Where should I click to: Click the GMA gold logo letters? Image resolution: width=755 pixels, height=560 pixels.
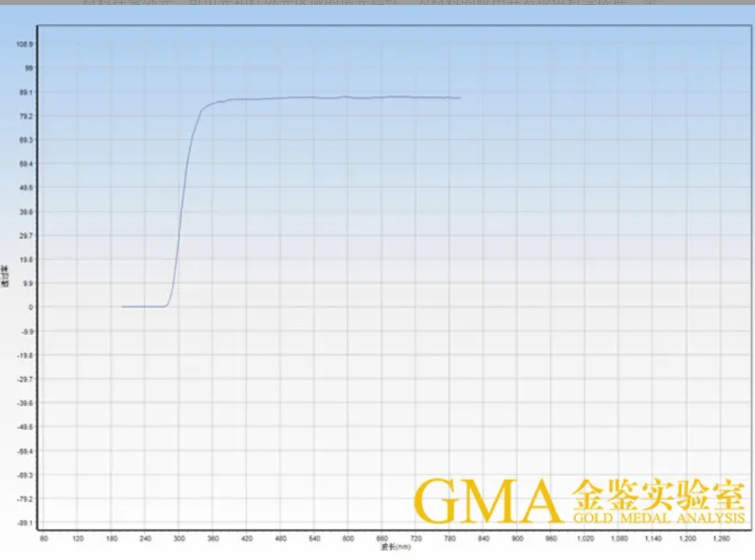tap(488, 500)
